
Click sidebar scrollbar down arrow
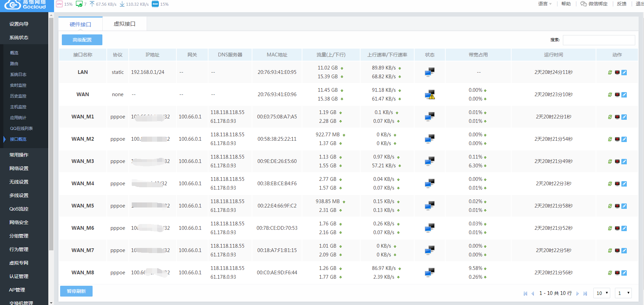51,303
